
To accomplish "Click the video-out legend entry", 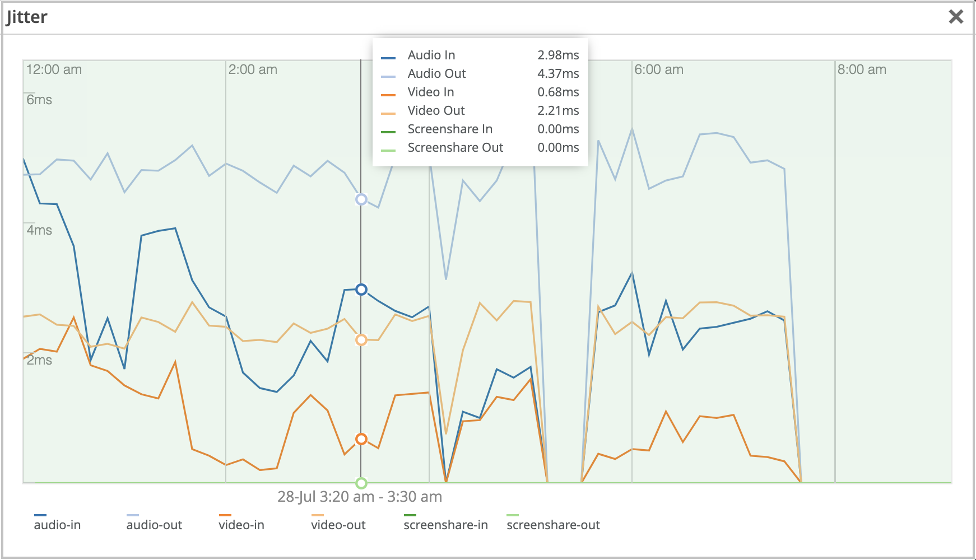I will 338,525.
